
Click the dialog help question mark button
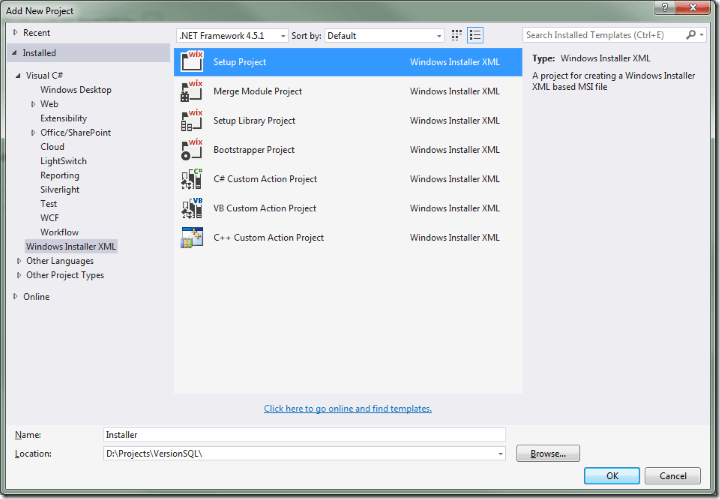click(x=665, y=7)
